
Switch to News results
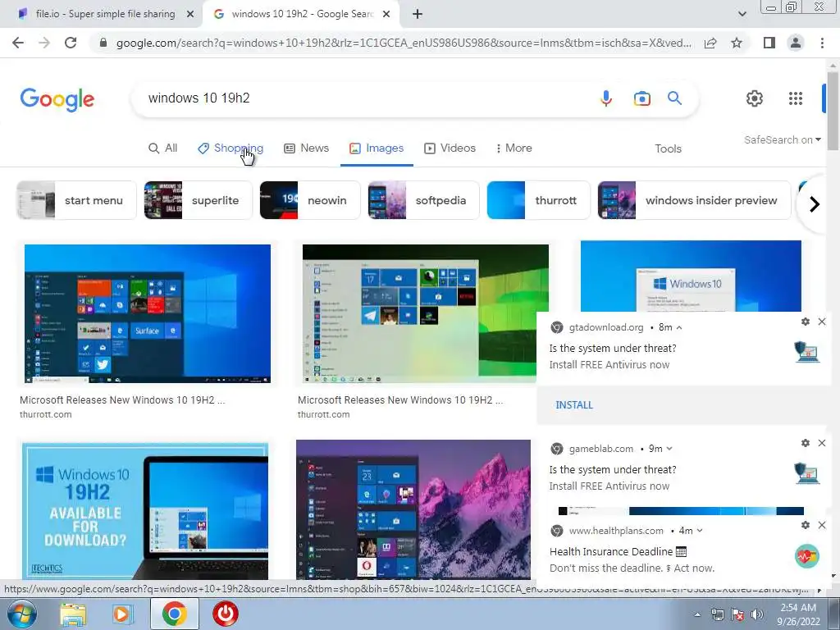pos(306,148)
